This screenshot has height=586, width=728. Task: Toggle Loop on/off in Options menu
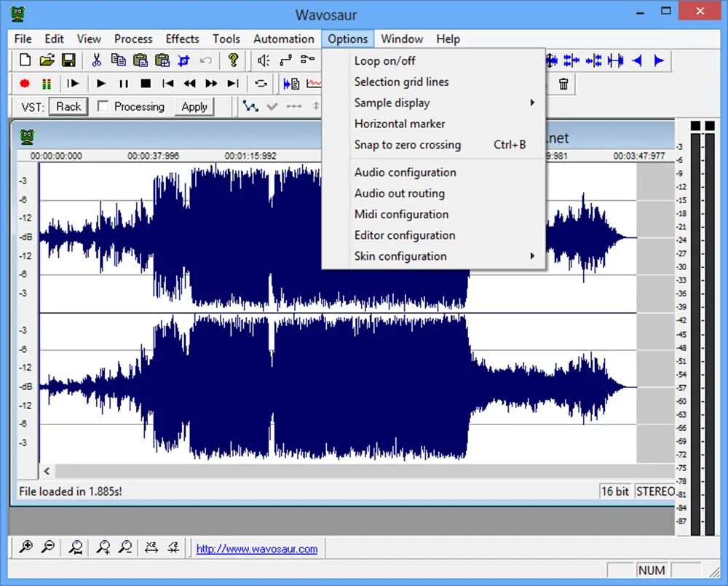[x=433, y=61]
